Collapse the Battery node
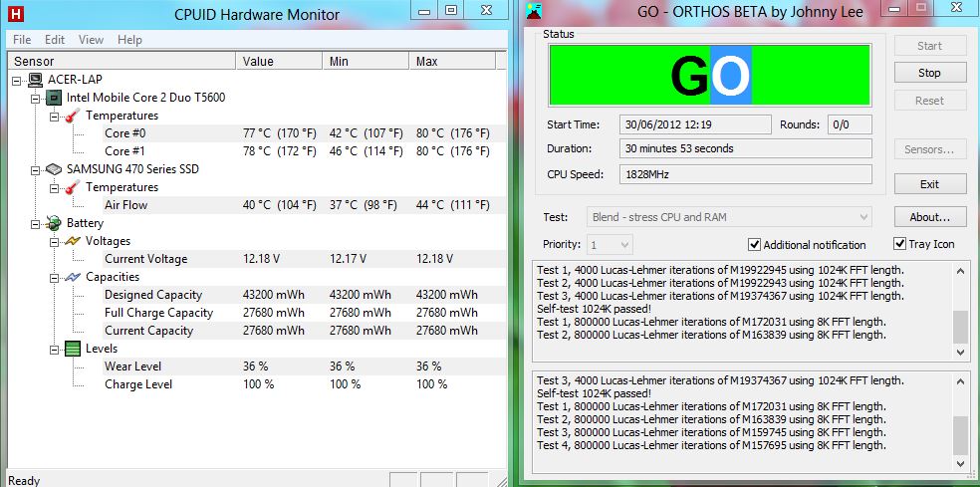The image size is (980, 487). tap(35, 224)
